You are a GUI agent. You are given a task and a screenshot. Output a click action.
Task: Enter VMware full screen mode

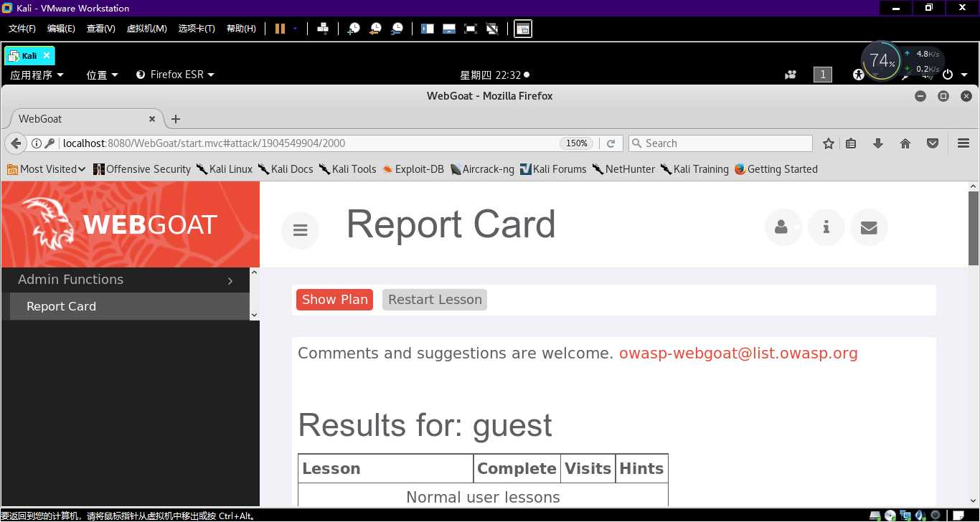tap(471, 29)
